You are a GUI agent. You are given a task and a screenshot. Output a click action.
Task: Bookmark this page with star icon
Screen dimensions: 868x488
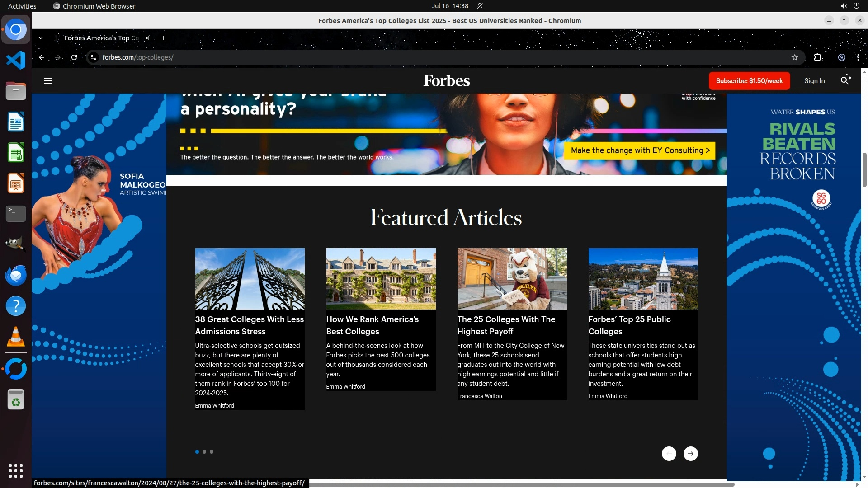pyautogui.click(x=795, y=57)
